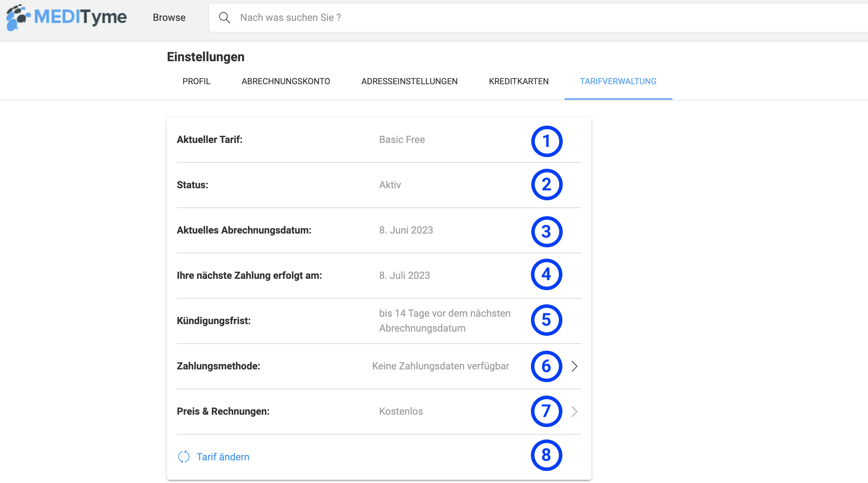Click the Tarif ändern refresh icon

(x=184, y=457)
